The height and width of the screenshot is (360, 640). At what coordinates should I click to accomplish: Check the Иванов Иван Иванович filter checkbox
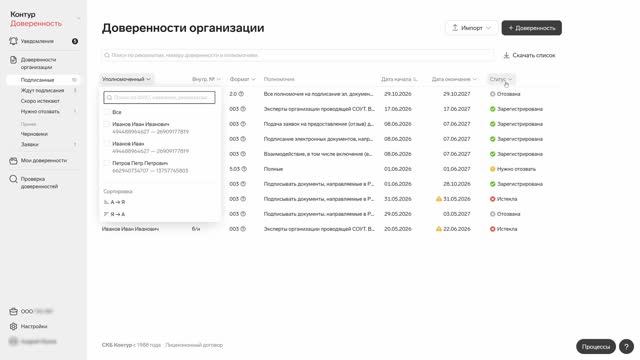point(107,124)
